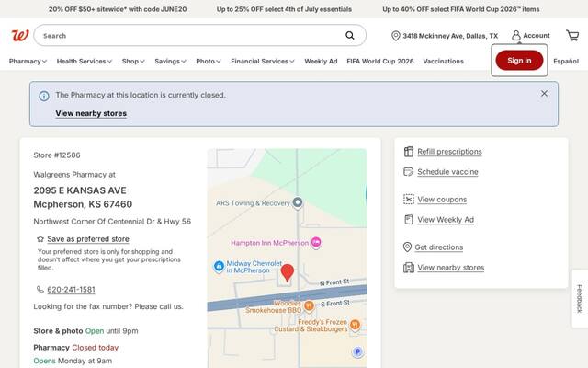Image resolution: width=588 pixels, height=368 pixels.
Task: Click Store & photo Open until 9pm text
Action: coord(85,331)
